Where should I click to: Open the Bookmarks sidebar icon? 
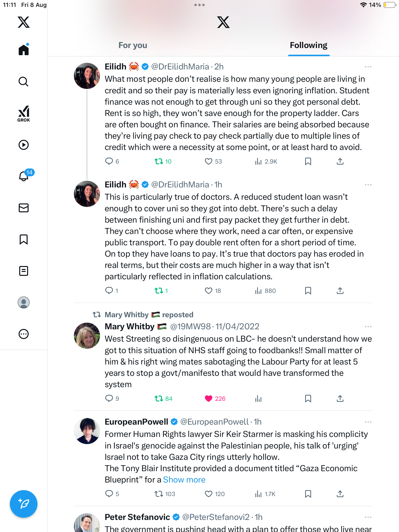click(24, 239)
